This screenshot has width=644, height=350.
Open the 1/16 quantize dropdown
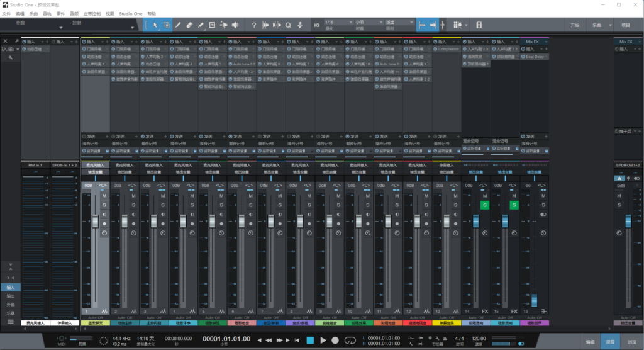point(337,22)
